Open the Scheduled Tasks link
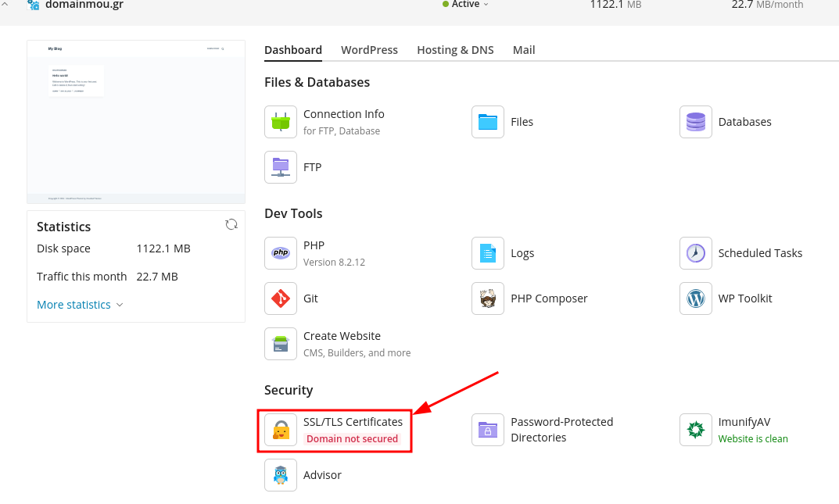Viewport: 839px width, 504px height. 760,253
